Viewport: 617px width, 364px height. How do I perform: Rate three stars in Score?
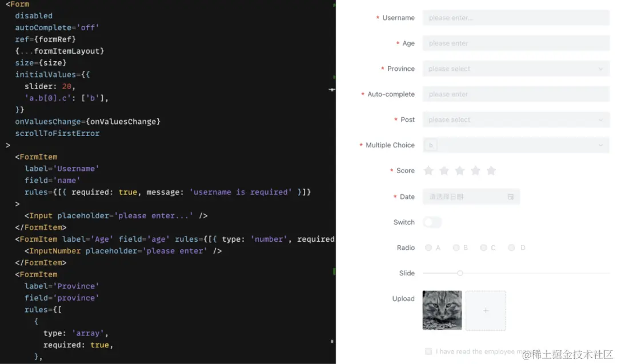459,170
